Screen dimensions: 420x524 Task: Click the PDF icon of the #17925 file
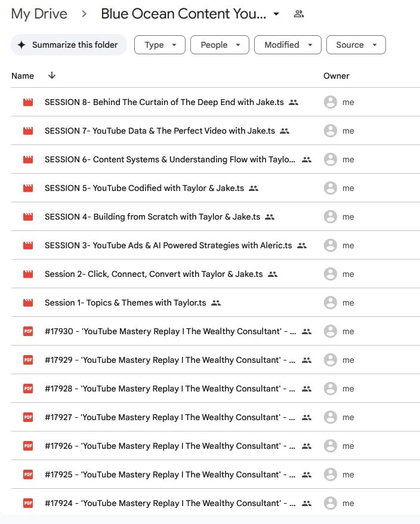28,475
